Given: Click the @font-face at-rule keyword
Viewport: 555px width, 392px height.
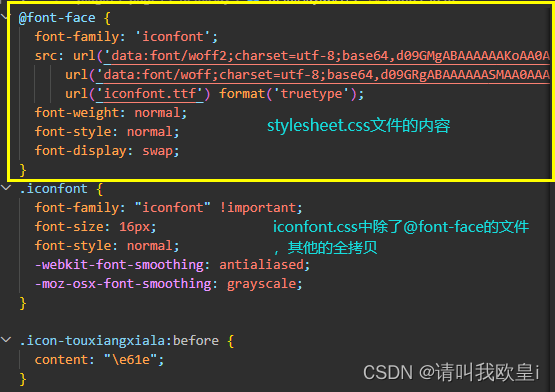Looking at the screenshot, I should [x=57, y=18].
